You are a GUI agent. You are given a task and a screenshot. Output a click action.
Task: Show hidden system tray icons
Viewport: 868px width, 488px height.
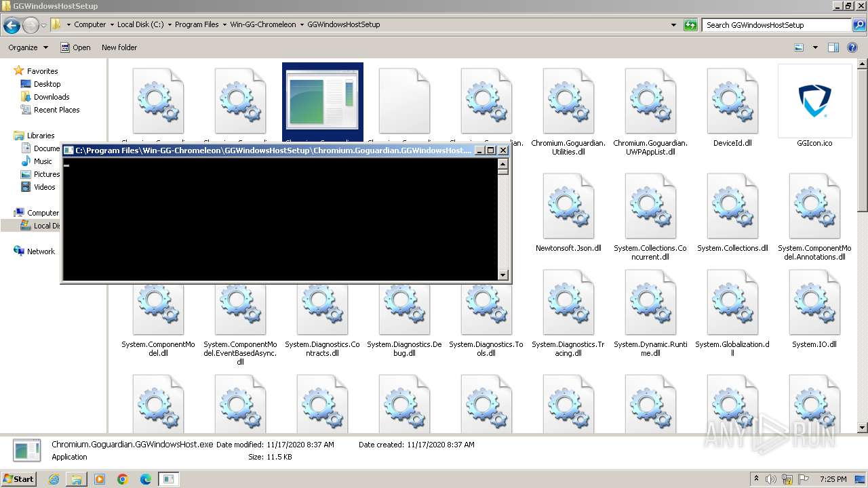coord(756,479)
